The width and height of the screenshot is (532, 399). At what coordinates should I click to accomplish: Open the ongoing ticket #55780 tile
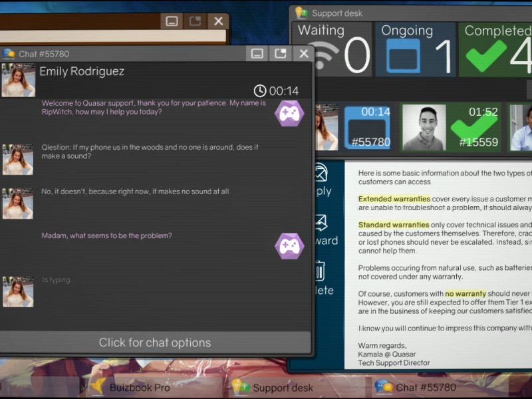click(366, 126)
